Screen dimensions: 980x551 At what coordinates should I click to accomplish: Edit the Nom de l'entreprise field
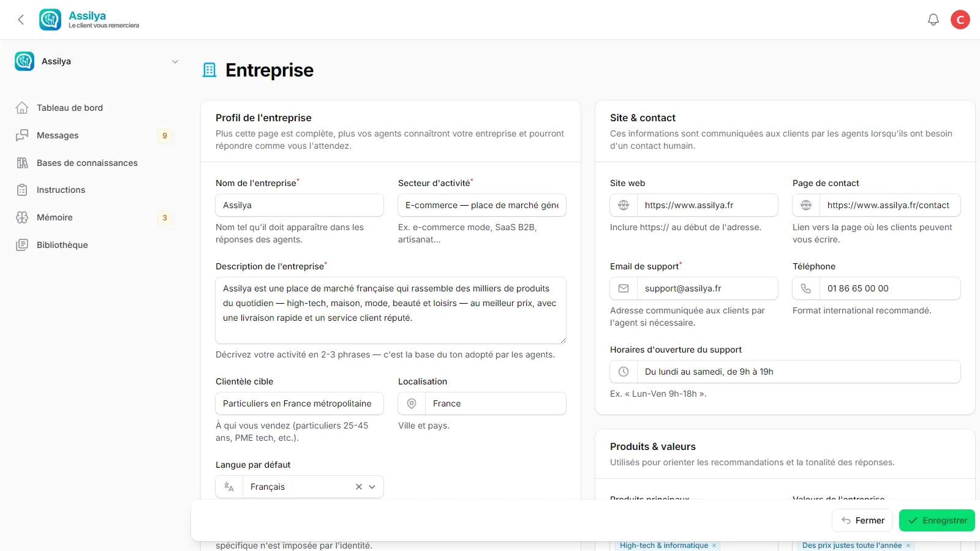tap(300, 205)
